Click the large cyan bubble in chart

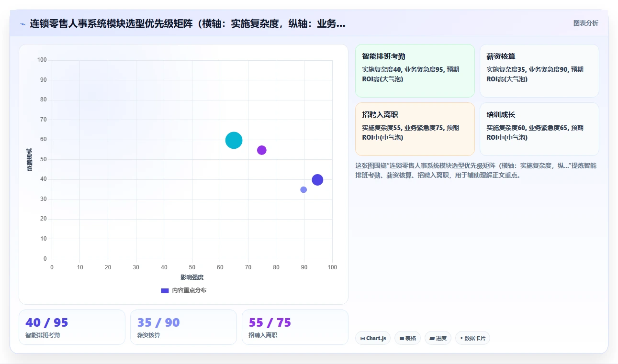[x=234, y=140]
